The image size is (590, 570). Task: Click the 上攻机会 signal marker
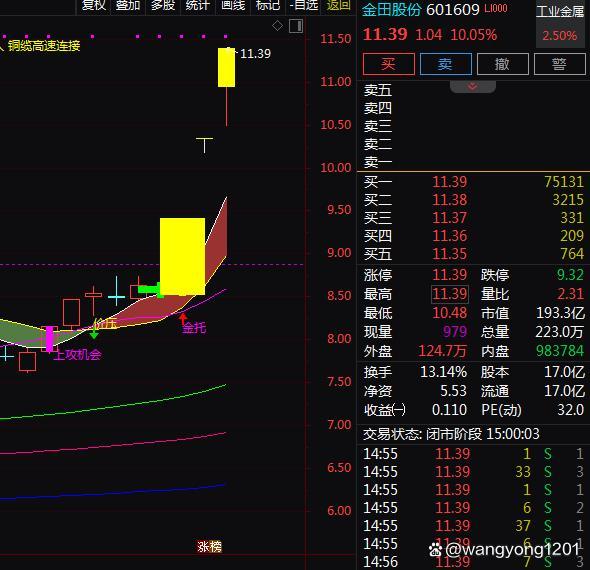coord(78,354)
